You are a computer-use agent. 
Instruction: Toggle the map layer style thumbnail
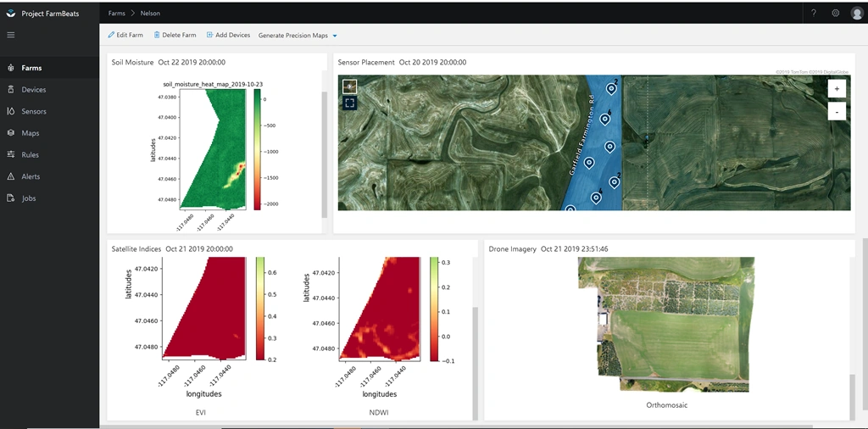click(x=349, y=86)
